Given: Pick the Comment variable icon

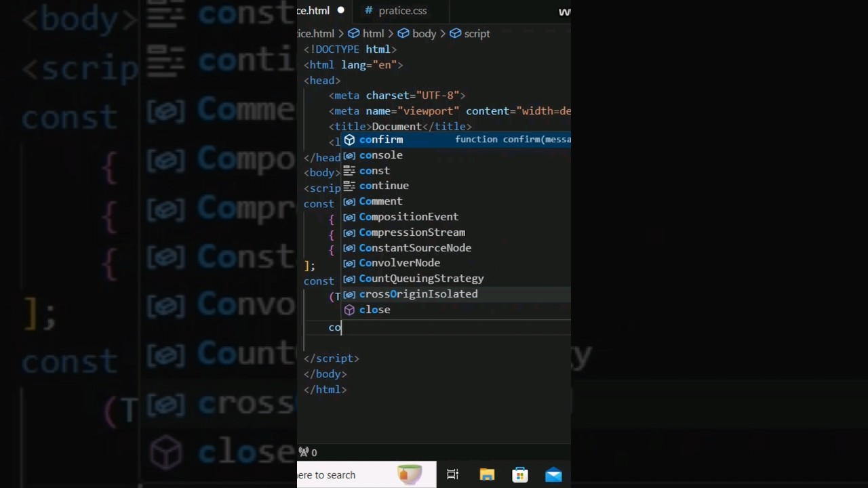Looking at the screenshot, I should [349, 201].
